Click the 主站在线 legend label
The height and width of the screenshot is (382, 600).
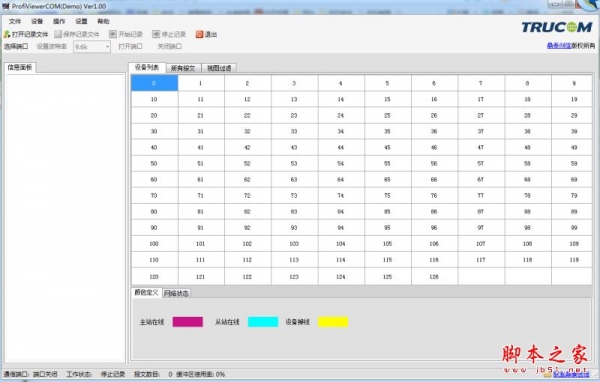152,322
